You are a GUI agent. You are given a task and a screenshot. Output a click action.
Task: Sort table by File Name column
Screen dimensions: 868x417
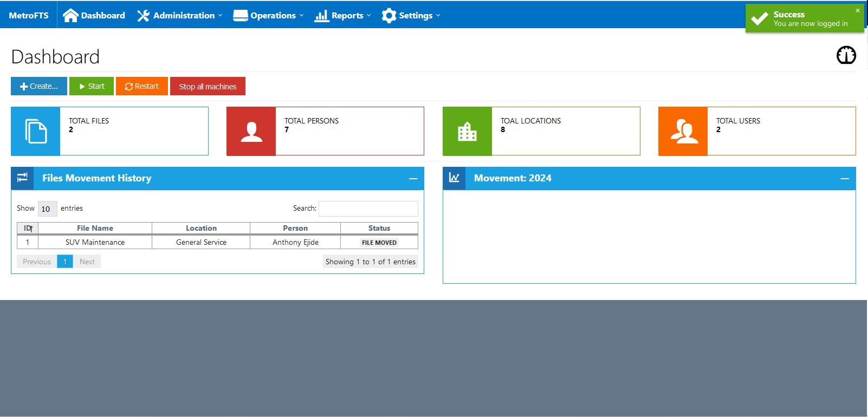click(x=95, y=228)
